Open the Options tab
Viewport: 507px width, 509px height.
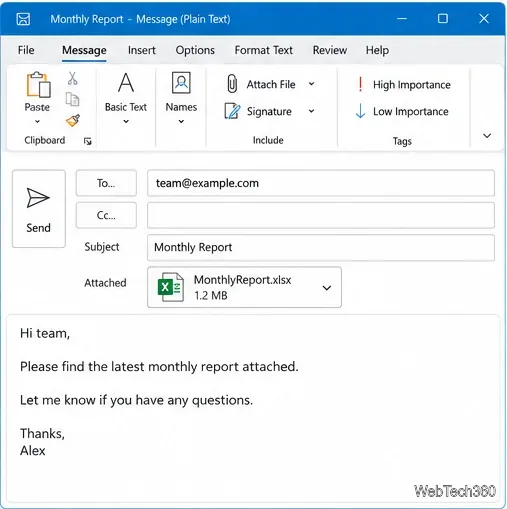click(195, 50)
